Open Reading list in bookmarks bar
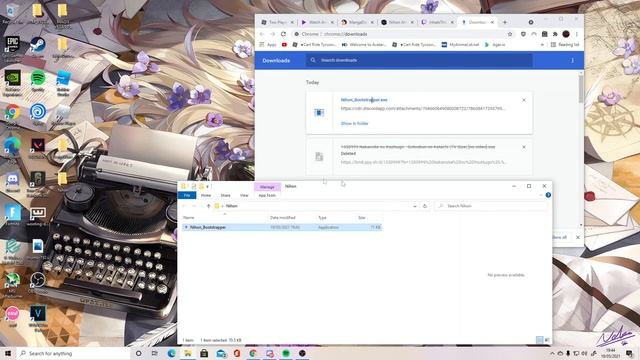Screen dimensions: 640x360 [x=565, y=45]
